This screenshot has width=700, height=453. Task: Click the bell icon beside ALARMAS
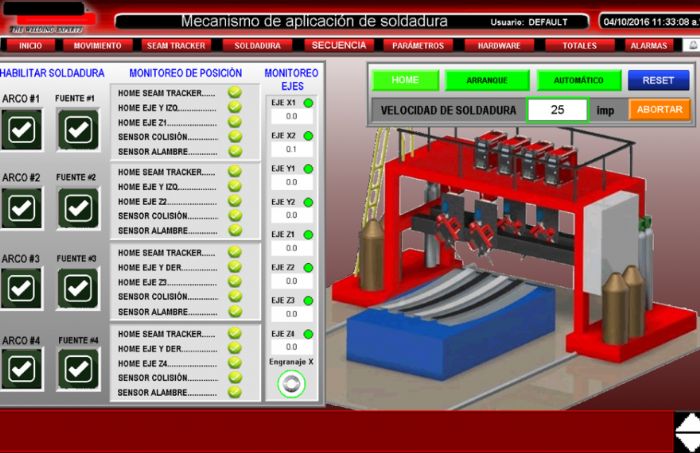pyautogui.click(x=692, y=45)
